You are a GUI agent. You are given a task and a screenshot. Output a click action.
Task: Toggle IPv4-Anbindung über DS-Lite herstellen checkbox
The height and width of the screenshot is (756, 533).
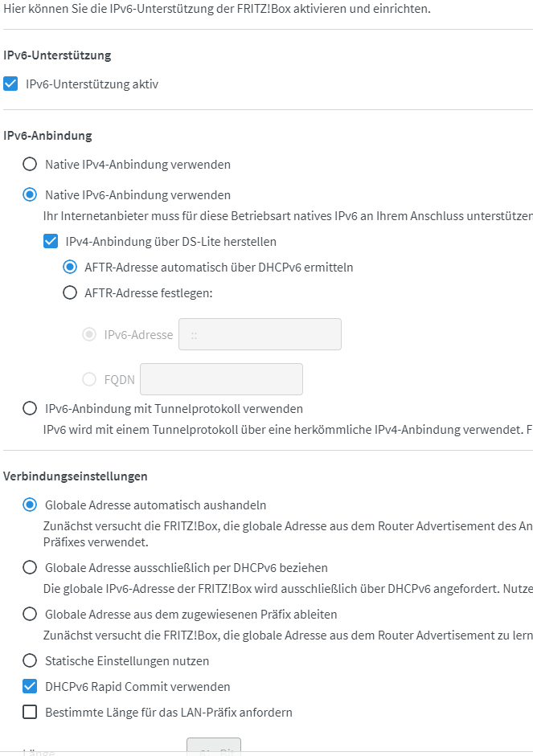[x=51, y=241]
